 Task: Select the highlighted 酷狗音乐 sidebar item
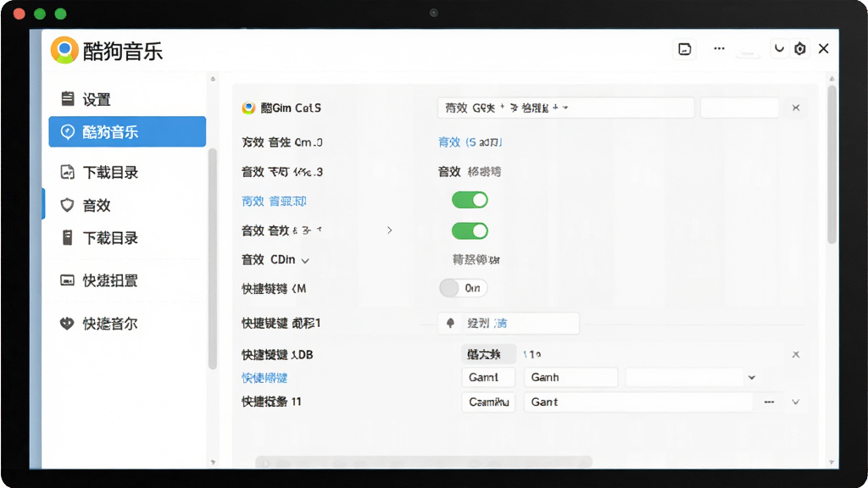point(127,131)
